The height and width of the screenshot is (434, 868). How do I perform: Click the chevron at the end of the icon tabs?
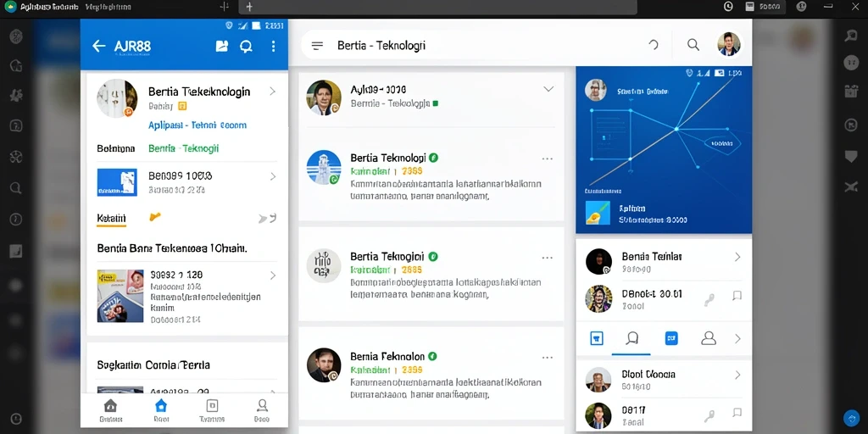click(737, 338)
